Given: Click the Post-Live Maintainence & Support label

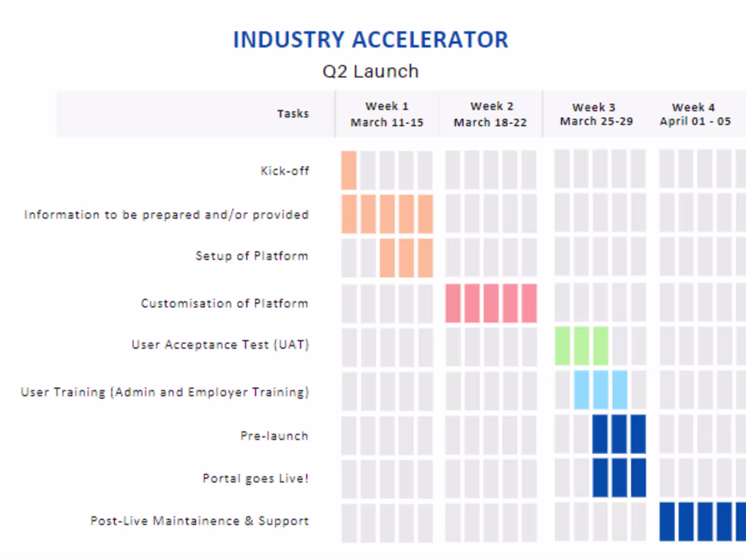Looking at the screenshot, I should coord(199,521).
